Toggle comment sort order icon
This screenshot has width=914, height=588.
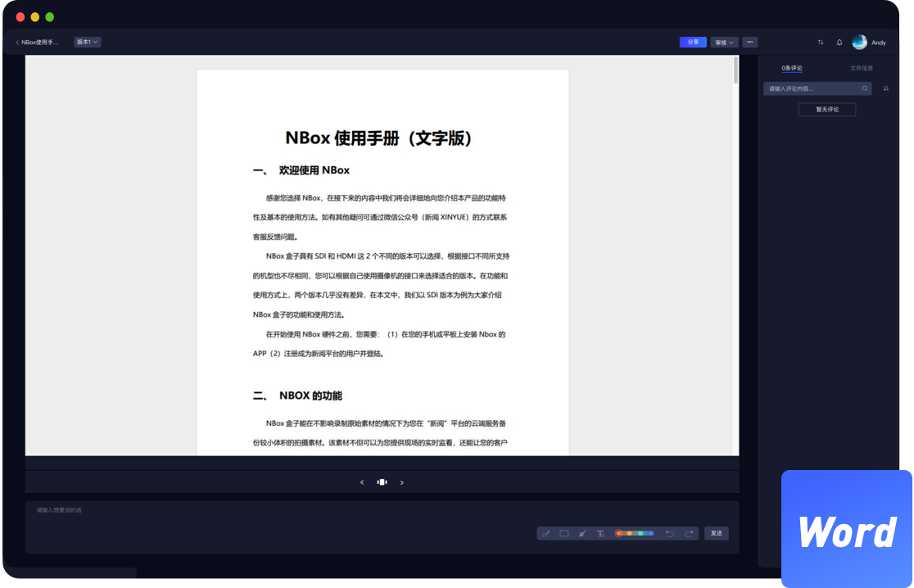886,88
